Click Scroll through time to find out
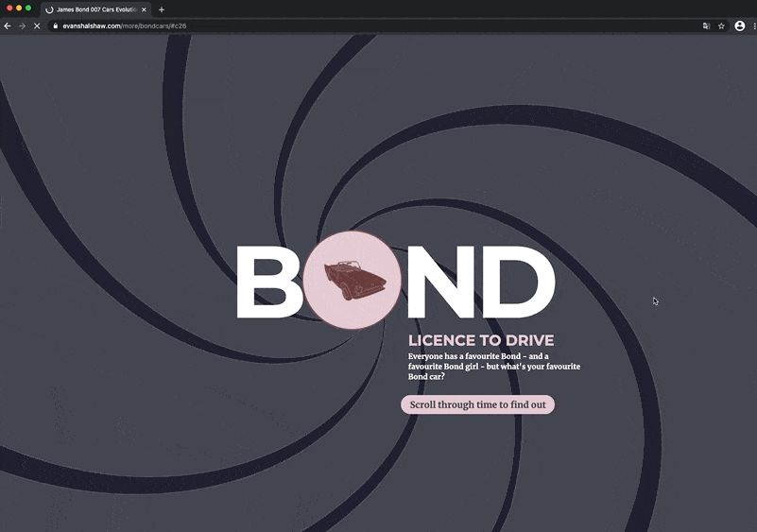This screenshot has width=757, height=532. (477, 404)
